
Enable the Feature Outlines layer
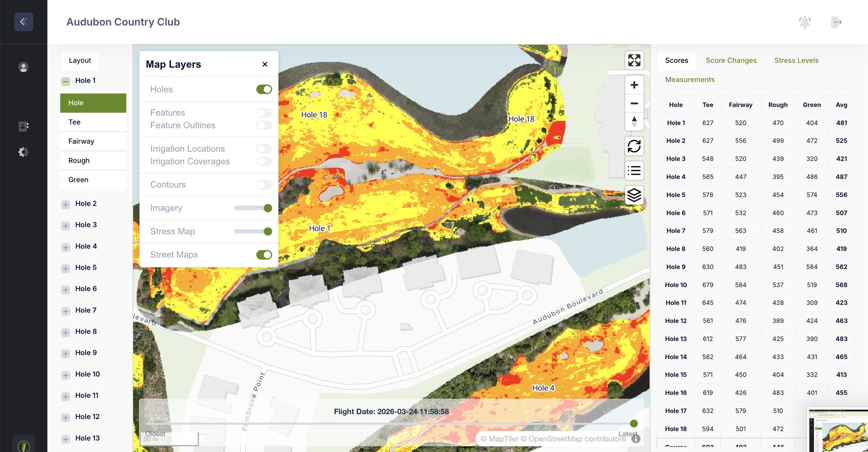click(264, 125)
